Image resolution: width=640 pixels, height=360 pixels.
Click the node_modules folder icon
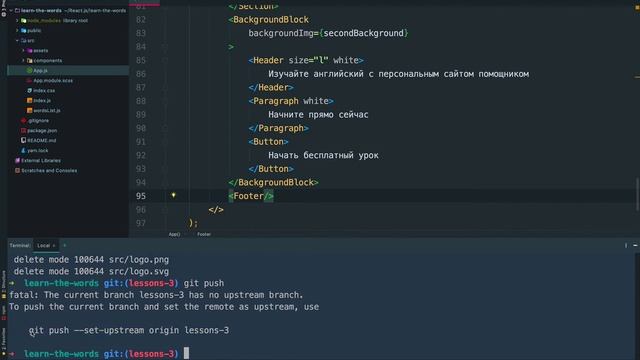[24, 20]
